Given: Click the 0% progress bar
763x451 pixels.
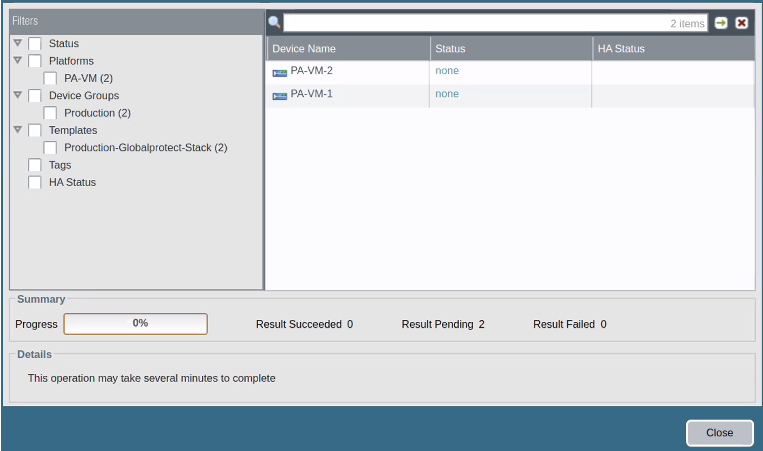Looking at the screenshot, I should 135,324.
